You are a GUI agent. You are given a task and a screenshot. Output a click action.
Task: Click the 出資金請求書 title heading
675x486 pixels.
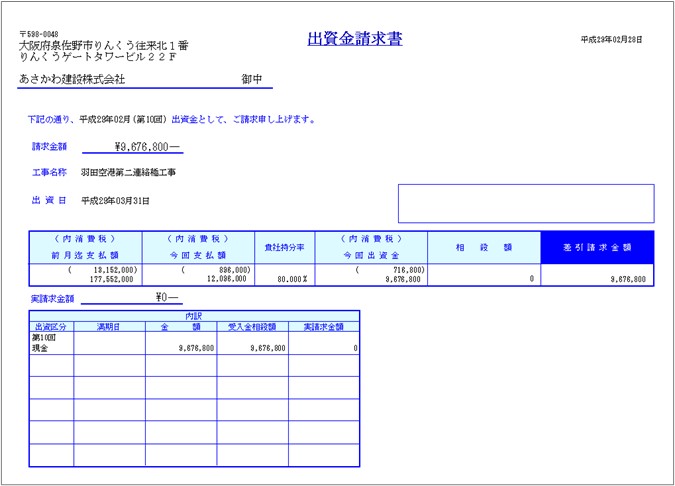click(355, 39)
